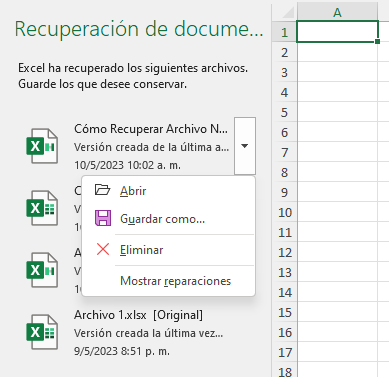The image size is (389, 377).
Task: Click cell A3 in the worksheet
Action: (x=337, y=72)
